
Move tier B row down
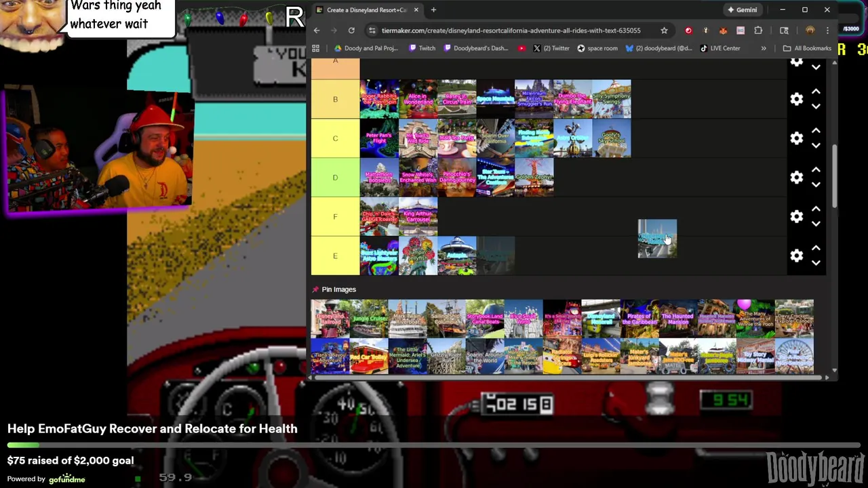(x=816, y=106)
